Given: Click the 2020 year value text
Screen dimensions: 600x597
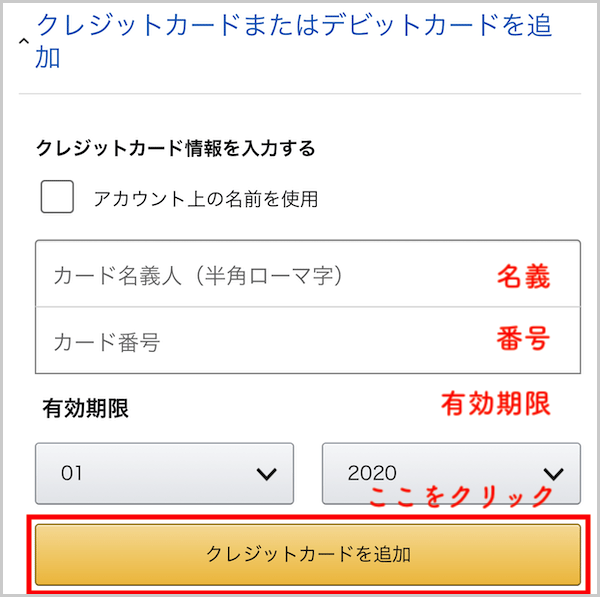Looking at the screenshot, I should click(372, 473).
